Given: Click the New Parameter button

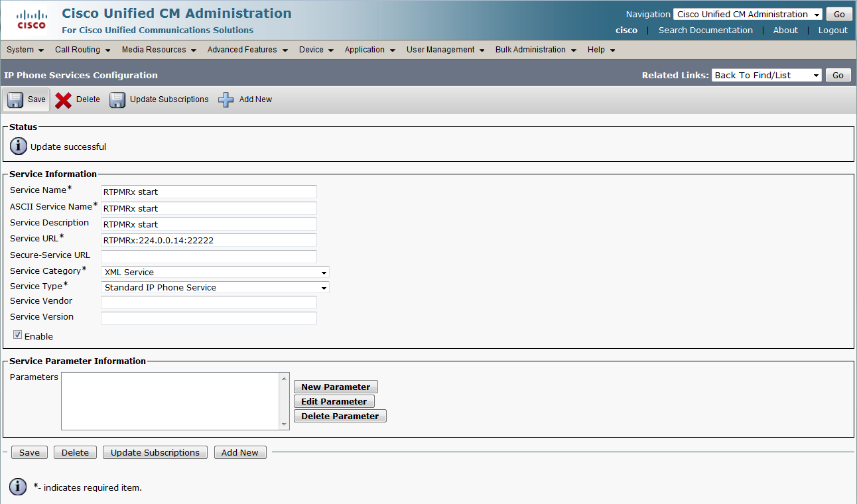Looking at the screenshot, I should [336, 387].
